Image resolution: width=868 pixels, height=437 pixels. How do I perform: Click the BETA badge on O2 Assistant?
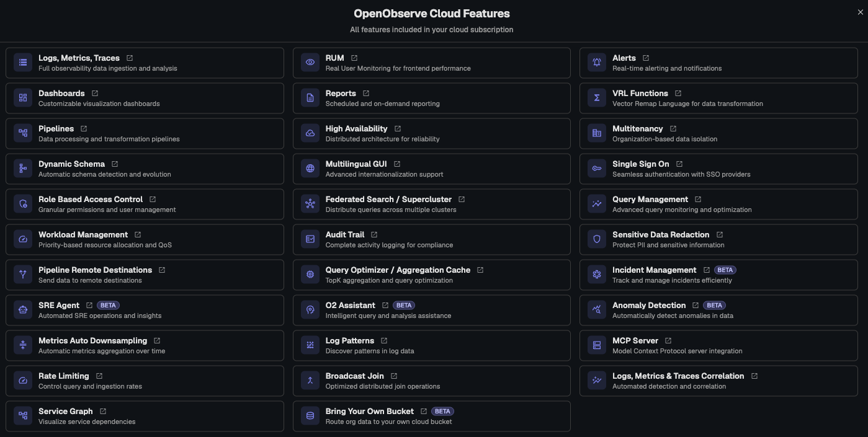(x=404, y=306)
